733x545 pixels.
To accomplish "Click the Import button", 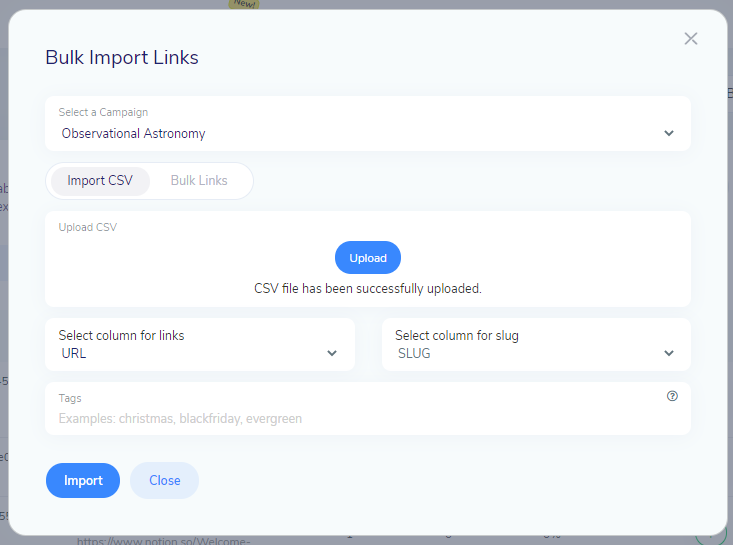I will pos(83,480).
